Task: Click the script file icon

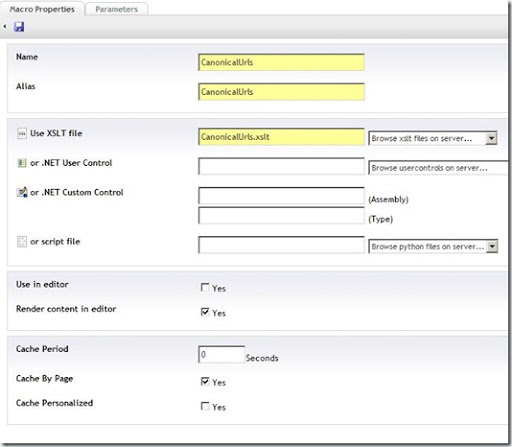Action: tap(22, 242)
